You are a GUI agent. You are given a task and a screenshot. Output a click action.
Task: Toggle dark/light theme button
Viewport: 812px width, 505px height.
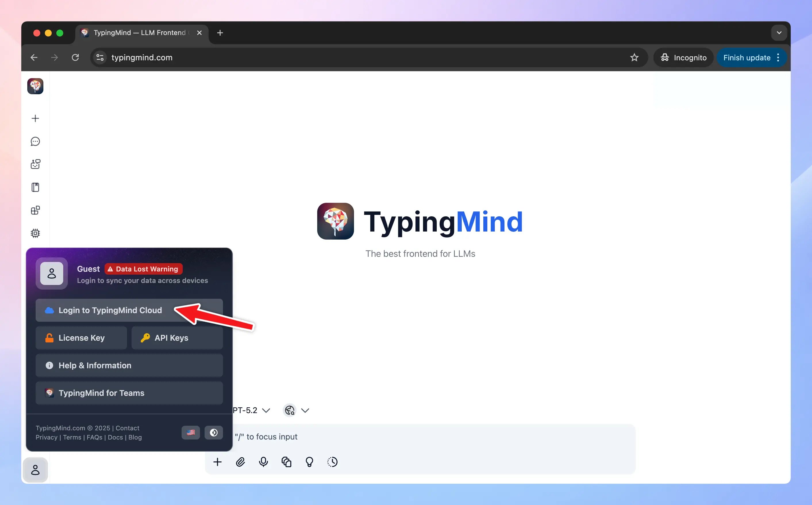(x=214, y=433)
